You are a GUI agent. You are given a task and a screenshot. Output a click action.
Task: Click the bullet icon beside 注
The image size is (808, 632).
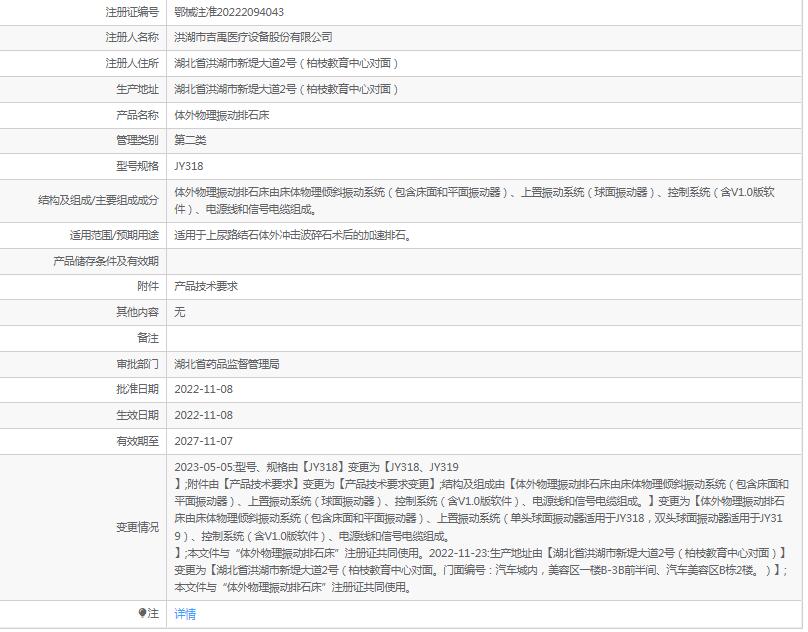tap(143, 613)
